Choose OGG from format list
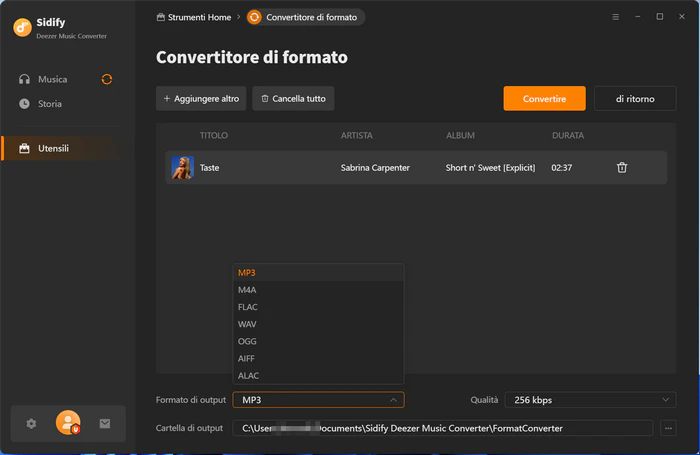This screenshot has width=700, height=455. [318, 342]
